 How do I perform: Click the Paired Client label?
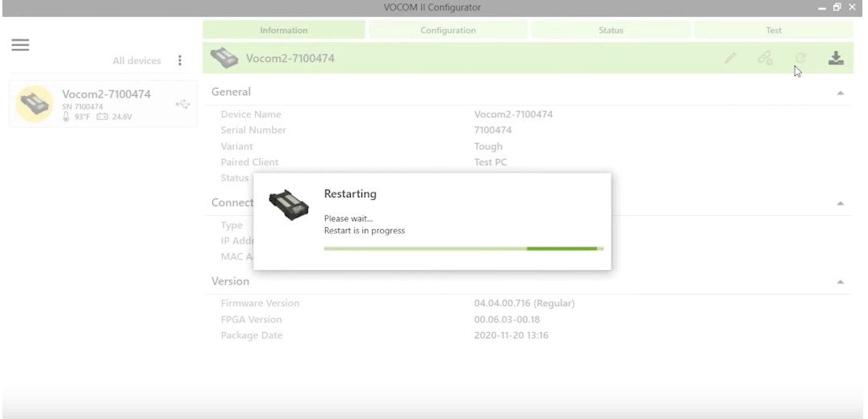point(249,162)
